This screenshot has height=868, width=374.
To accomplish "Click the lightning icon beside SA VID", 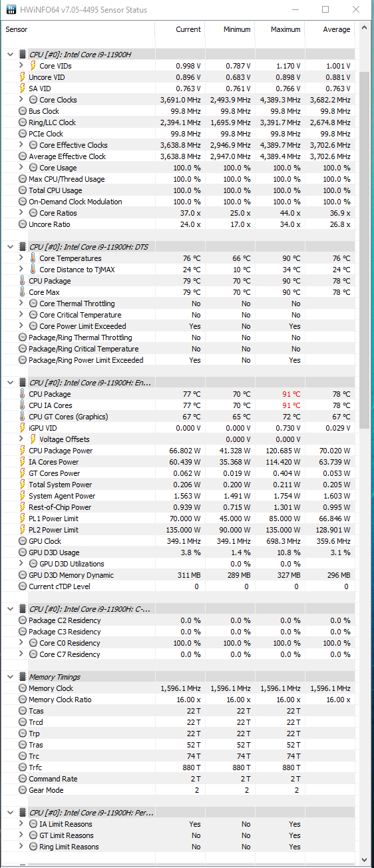I will coord(23,89).
